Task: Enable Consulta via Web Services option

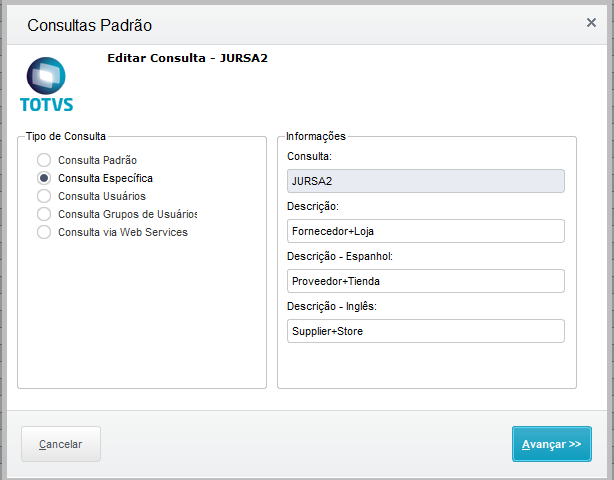Action: point(44,232)
